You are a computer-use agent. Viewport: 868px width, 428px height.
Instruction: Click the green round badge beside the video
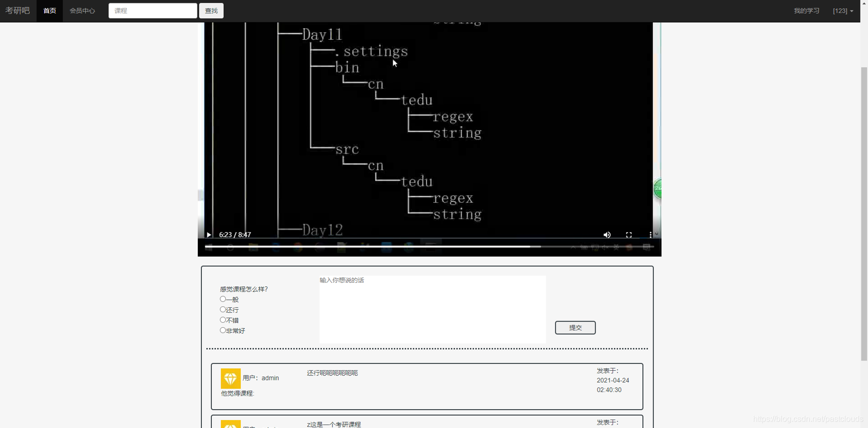pos(657,188)
